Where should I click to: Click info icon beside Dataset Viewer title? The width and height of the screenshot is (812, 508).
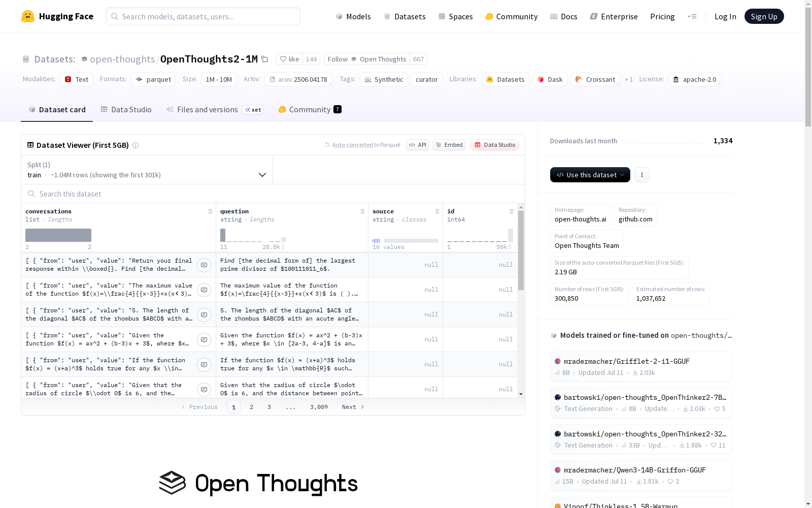click(x=136, y=145)
